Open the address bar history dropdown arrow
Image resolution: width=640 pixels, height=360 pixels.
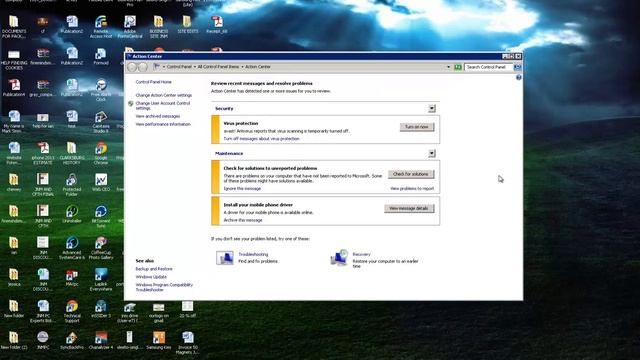click(448, 67)
